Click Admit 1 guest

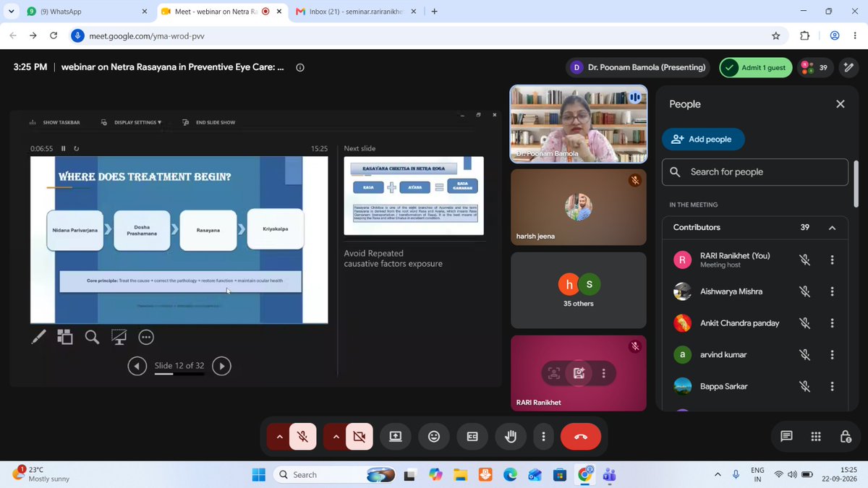(755, 67)
